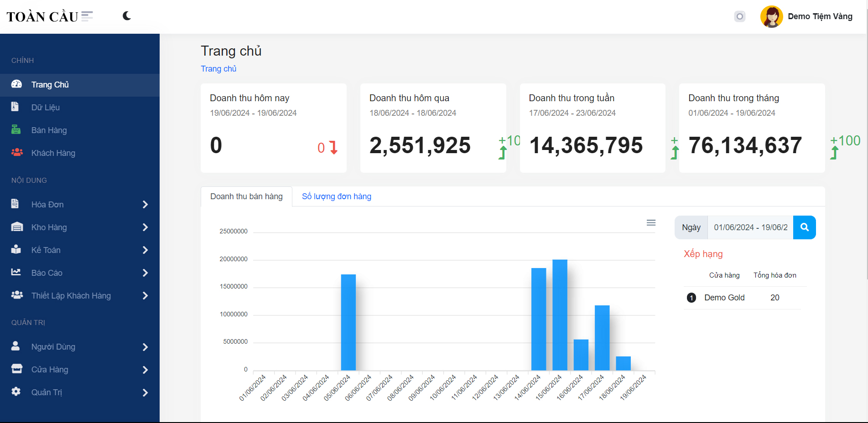This screenshot has height=423, width=868.
Task: Open Khách Hàng menu item
Action: coord(80,153)
